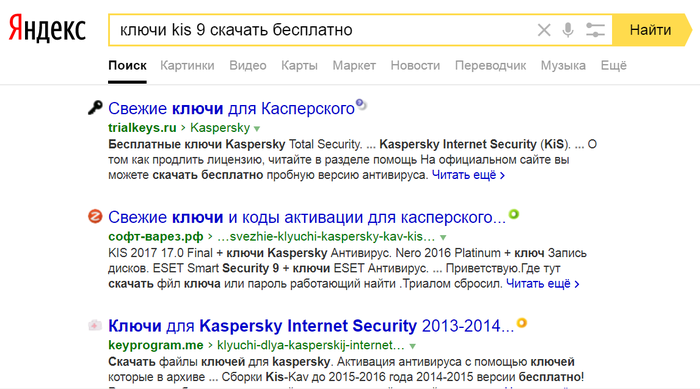Image resolution: width=700 pixels, height=389 pixels.
Task: Click the Яндекс logo
Action: pos(47,28)
